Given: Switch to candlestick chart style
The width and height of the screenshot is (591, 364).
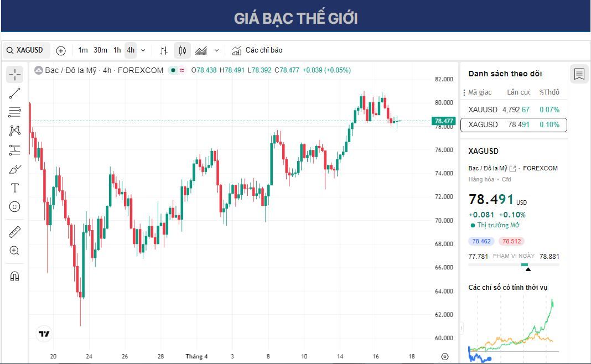Looking at the screenshot, I should click(x=183, y=50).
